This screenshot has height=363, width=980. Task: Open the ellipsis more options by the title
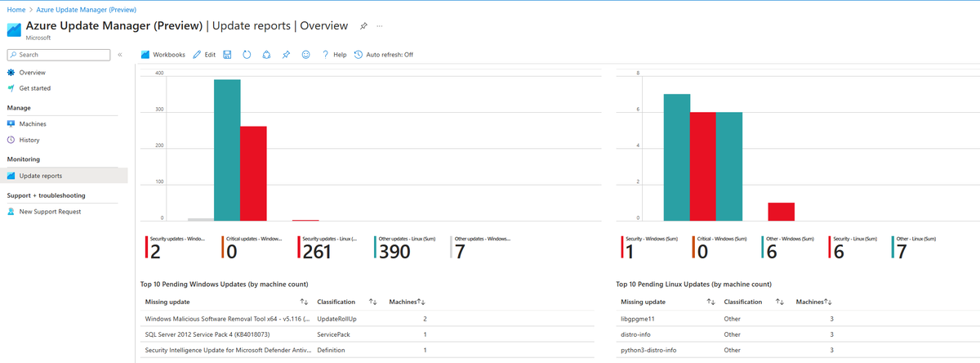[x=380, y=25]
